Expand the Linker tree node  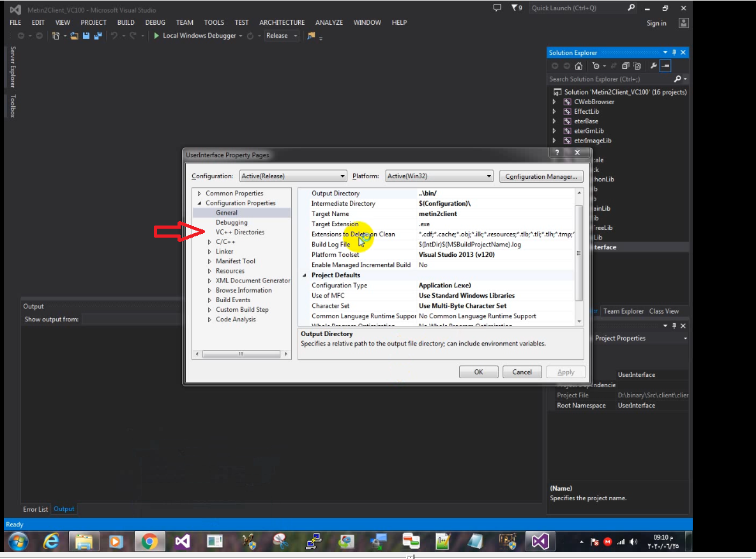(x=209, y=252)
